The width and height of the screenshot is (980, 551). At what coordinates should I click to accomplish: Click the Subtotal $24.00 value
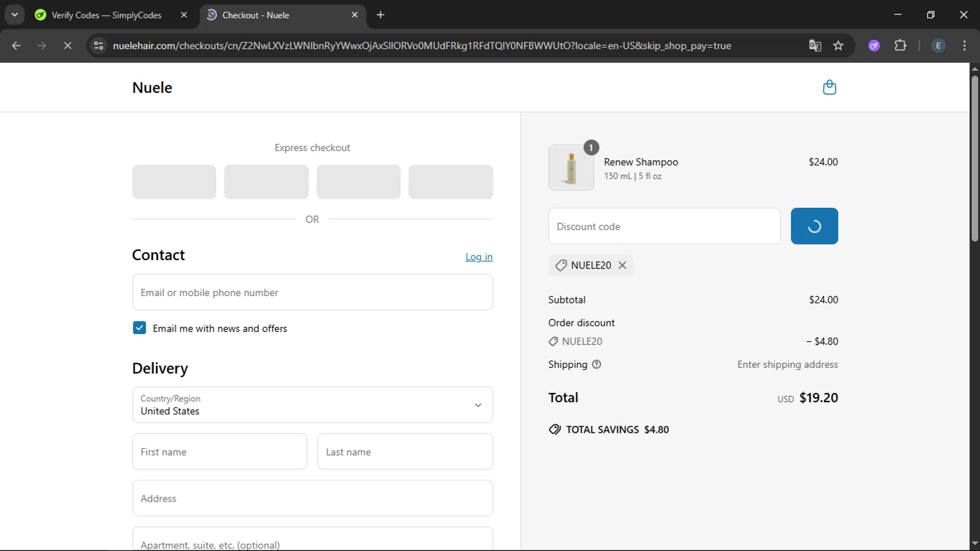(823, 300)
